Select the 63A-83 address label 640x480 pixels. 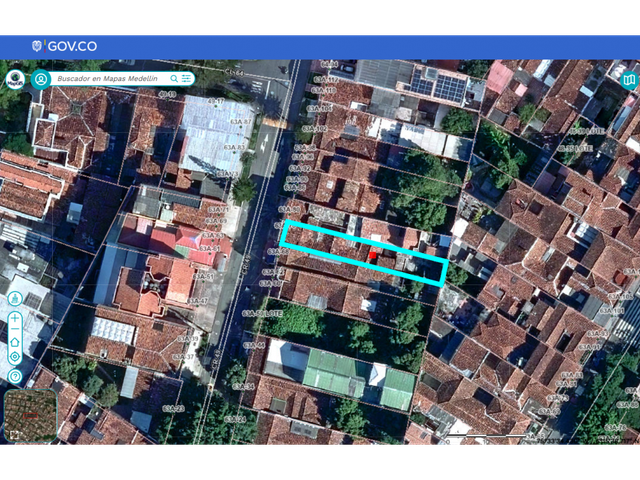pos(234,147)
